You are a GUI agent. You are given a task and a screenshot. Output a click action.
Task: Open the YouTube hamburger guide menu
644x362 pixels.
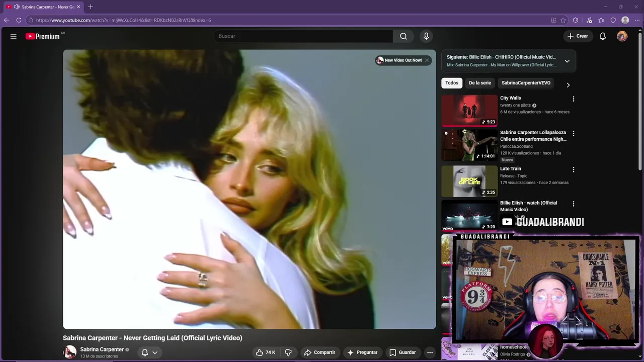point(14,36)
